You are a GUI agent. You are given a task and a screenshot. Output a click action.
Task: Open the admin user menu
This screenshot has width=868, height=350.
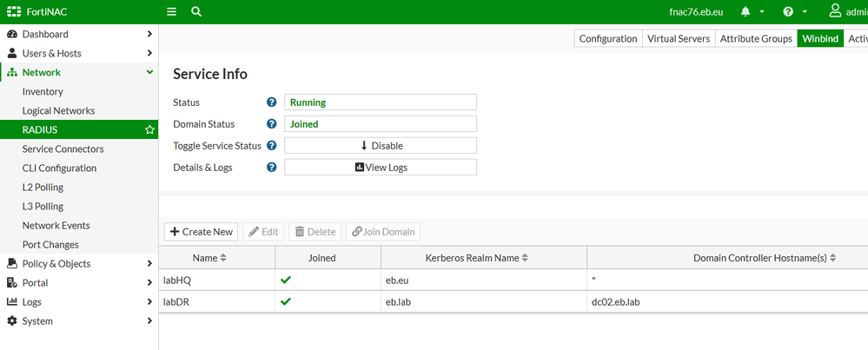tap(846, 11)
